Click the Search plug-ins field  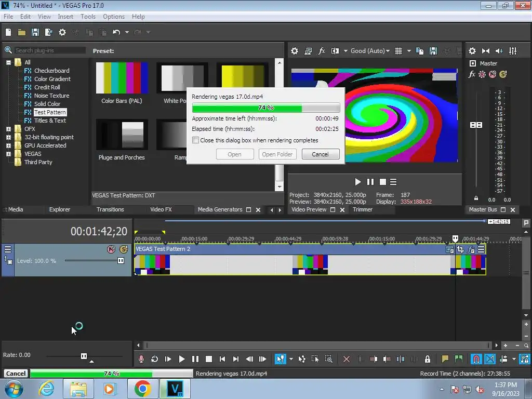50,50
